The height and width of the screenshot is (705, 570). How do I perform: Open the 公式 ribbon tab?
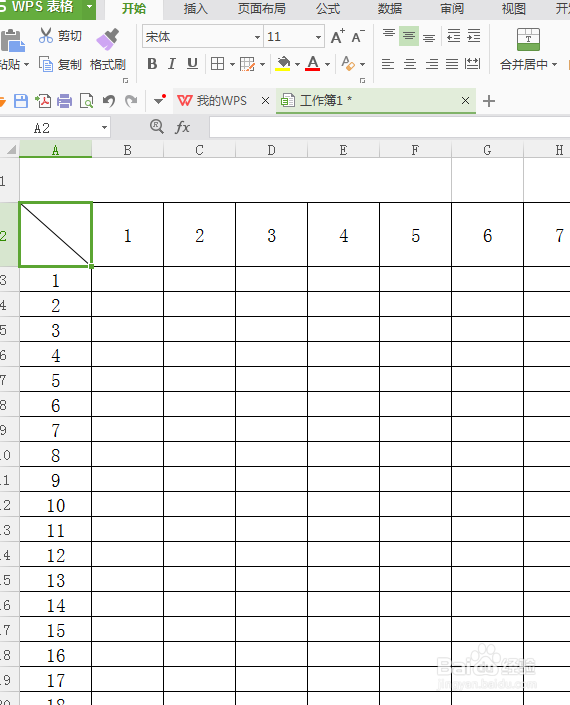[x=328, y=9]
